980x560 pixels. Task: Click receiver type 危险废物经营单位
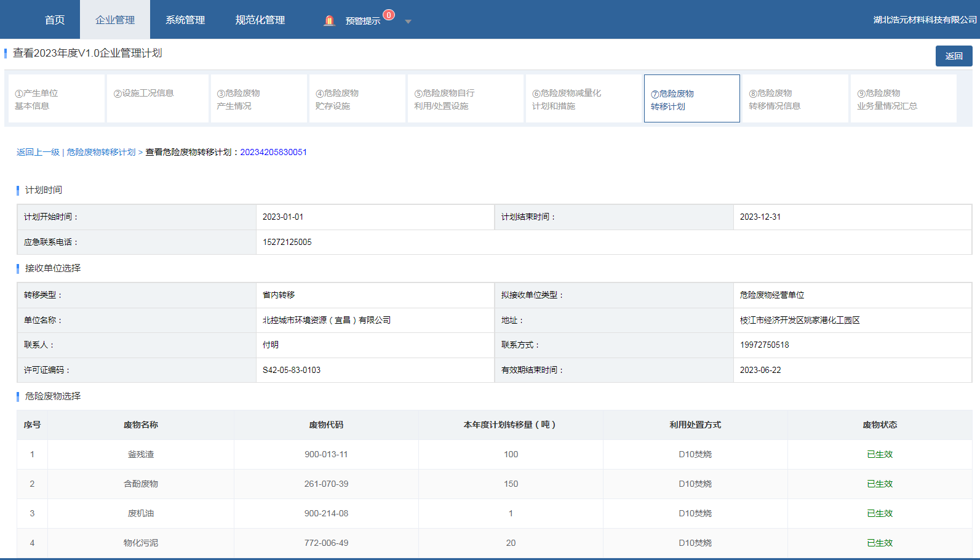coord(772,295)
